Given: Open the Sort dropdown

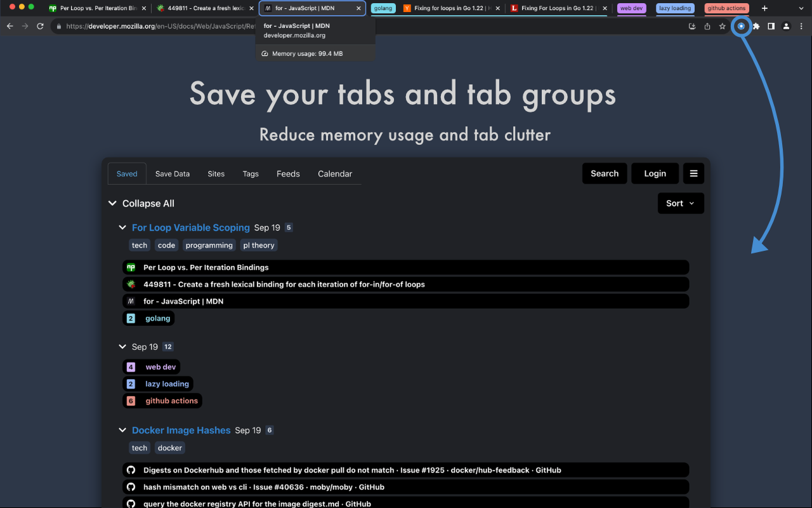Looking at the screenshot, I should click(681, 203).
